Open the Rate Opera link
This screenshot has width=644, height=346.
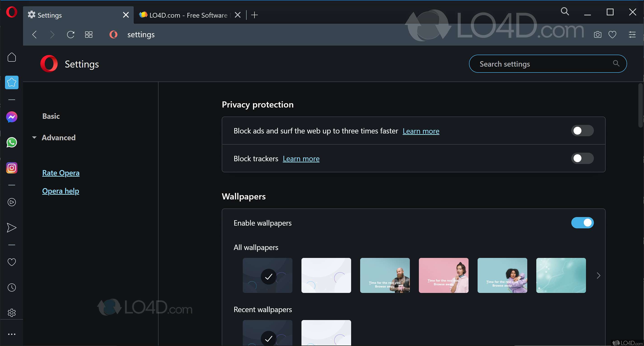pos(61,173)
